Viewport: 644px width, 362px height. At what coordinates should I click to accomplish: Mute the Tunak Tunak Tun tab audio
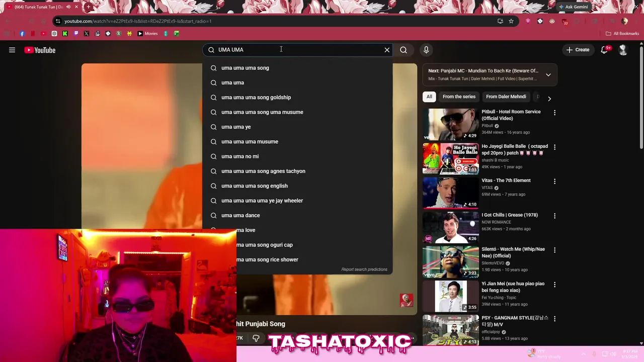coord(68,7)
